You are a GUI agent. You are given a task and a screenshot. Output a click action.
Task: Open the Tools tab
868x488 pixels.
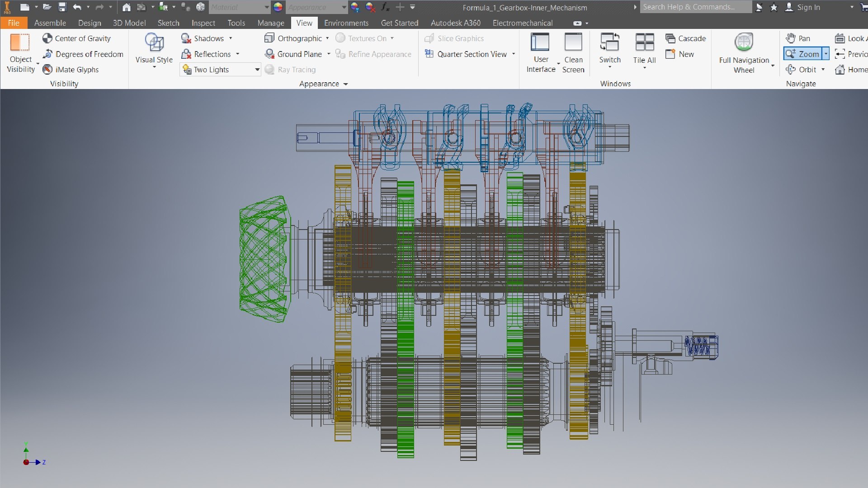[x=236, y=23]
